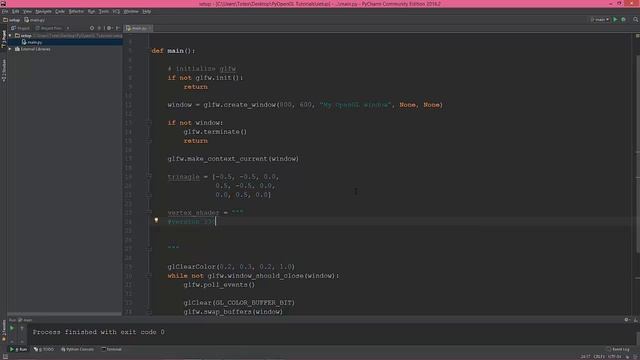Start debugging with the bug icon
The image size is (640, 360).
(x=623, y=20)
